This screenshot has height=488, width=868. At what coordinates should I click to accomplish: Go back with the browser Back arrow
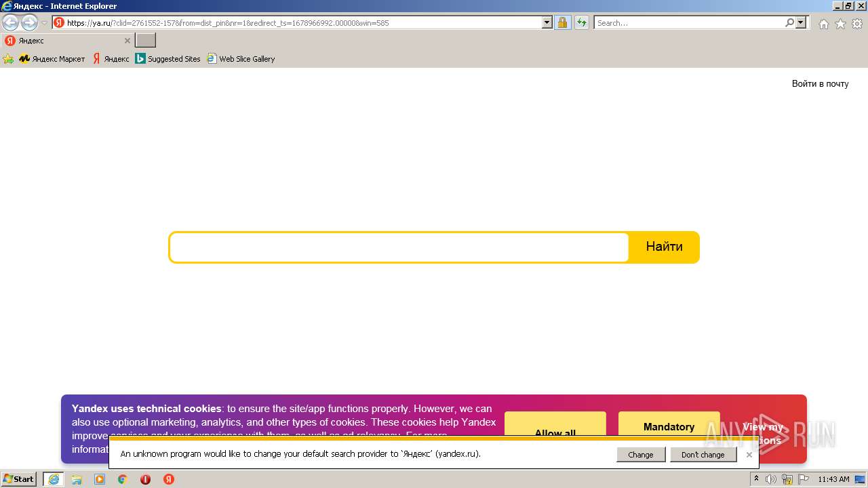(11, 23)
